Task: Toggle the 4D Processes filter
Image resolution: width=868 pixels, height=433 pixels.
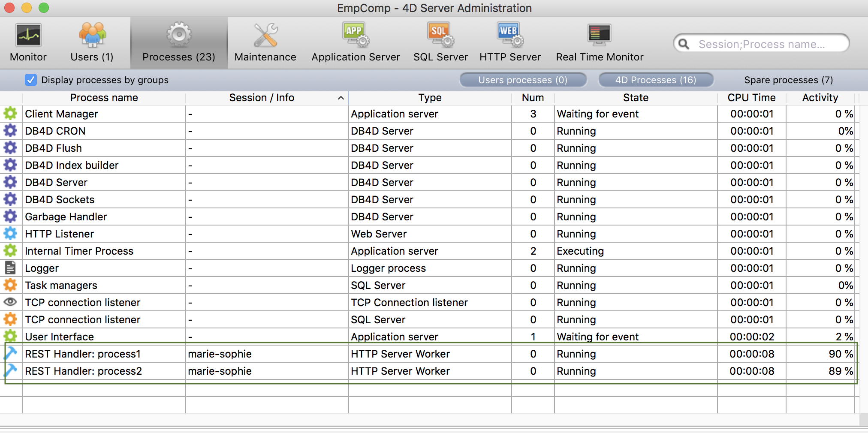Action: [x=655, y=80]
